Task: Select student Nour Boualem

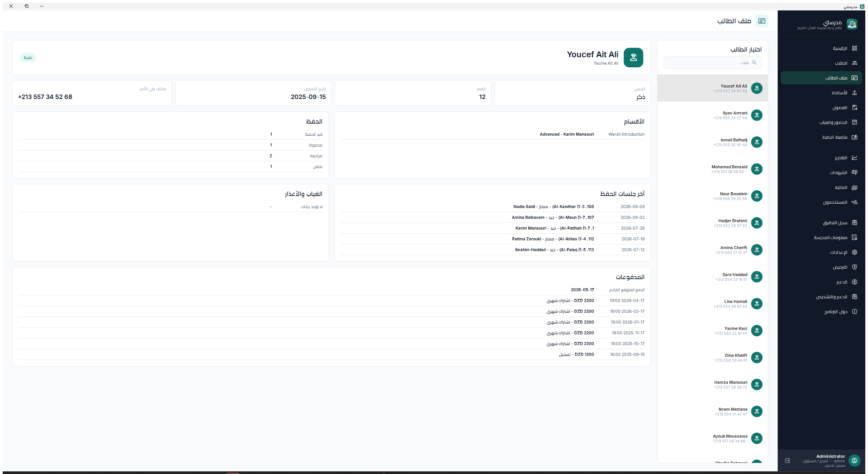Action: (x=712, y=196)
